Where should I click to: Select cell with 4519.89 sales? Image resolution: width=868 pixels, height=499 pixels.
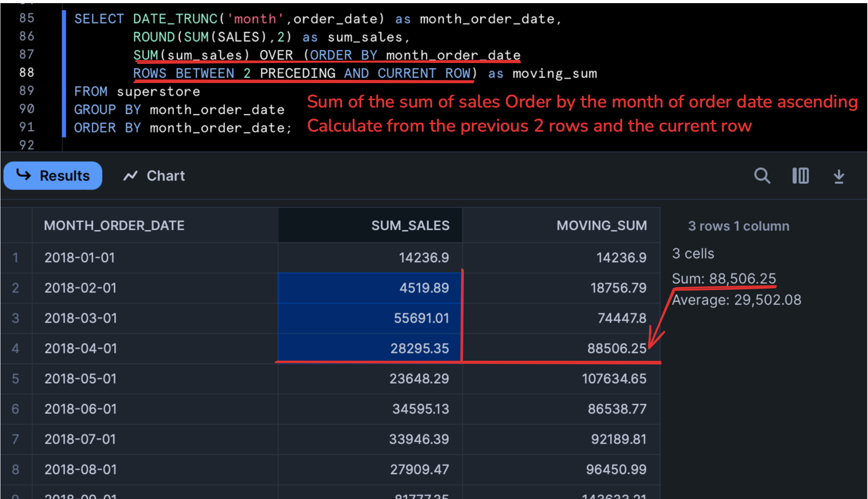pyautogui.click(x=424, y=288)
